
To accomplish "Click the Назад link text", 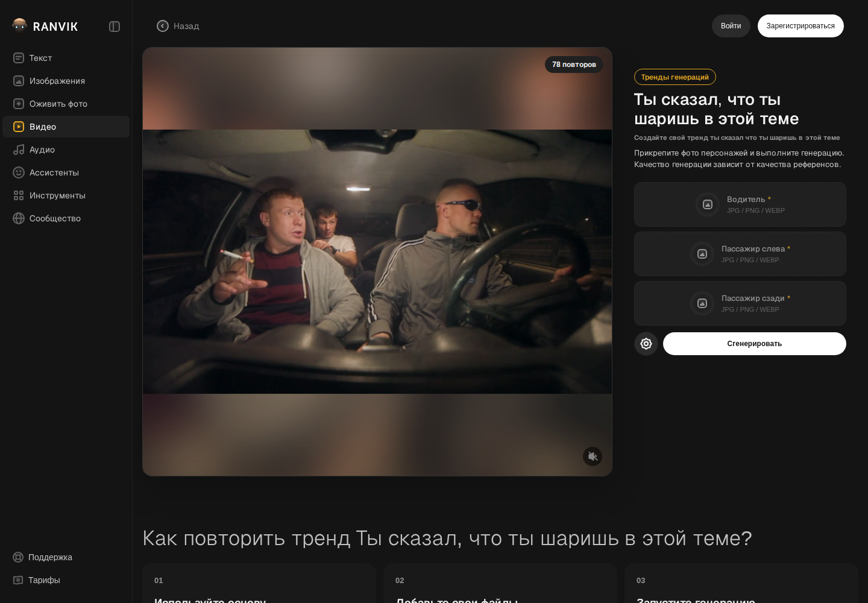I will click(x=186, y=26).
